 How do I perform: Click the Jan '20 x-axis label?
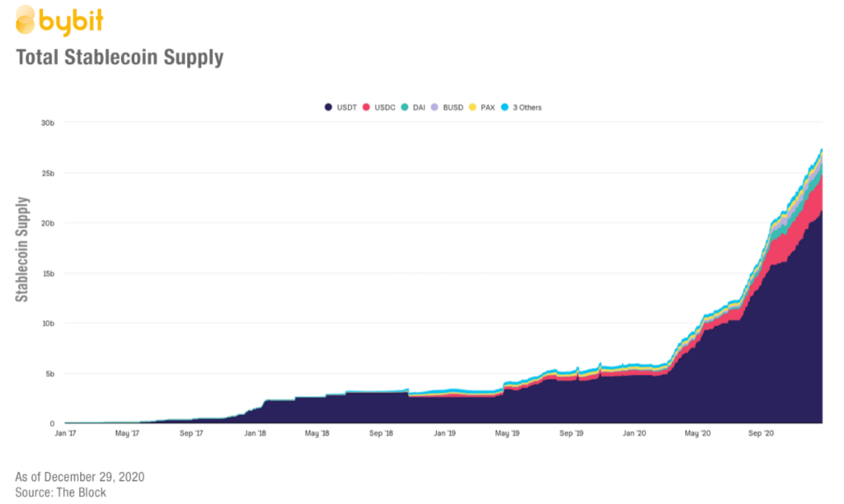[x=635, y=433]
